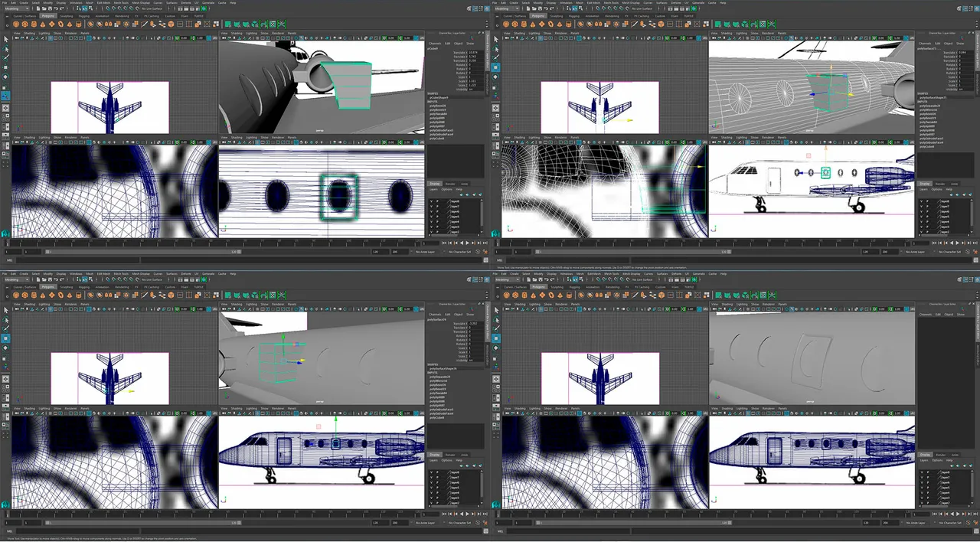Screen dimensions: 980x542
Task: Click Save scene icon in top-left window
Action: [x=50, y=8]
